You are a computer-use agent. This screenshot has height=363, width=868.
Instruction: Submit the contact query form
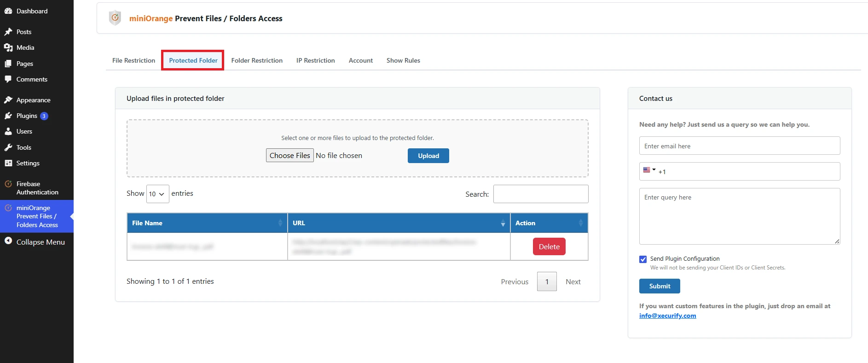point(660,286)
